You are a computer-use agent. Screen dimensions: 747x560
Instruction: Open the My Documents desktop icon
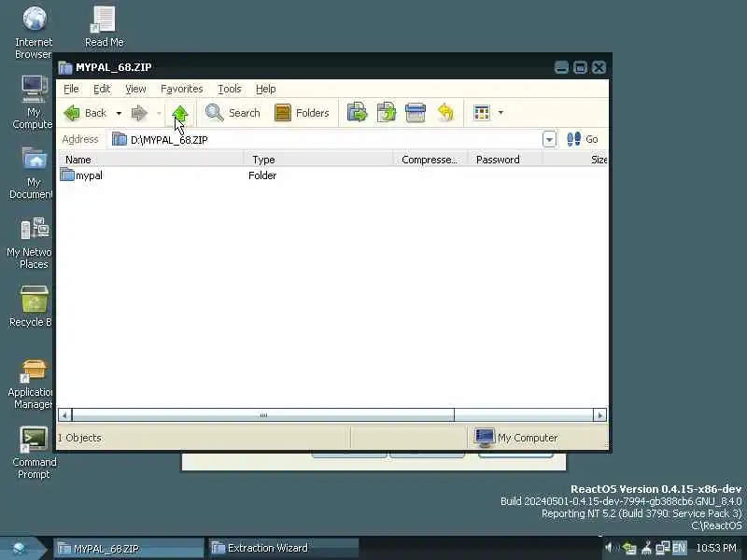[34, 173]
